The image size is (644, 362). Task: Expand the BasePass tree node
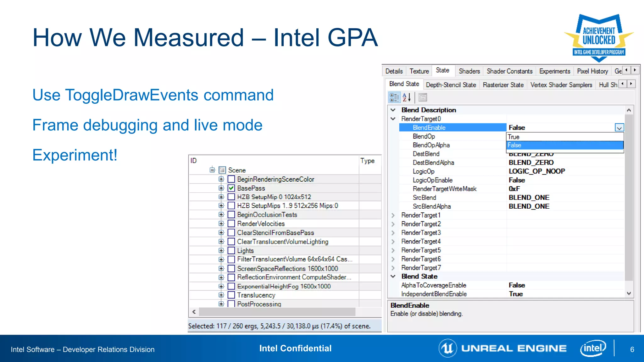click(x=221, y=188)
